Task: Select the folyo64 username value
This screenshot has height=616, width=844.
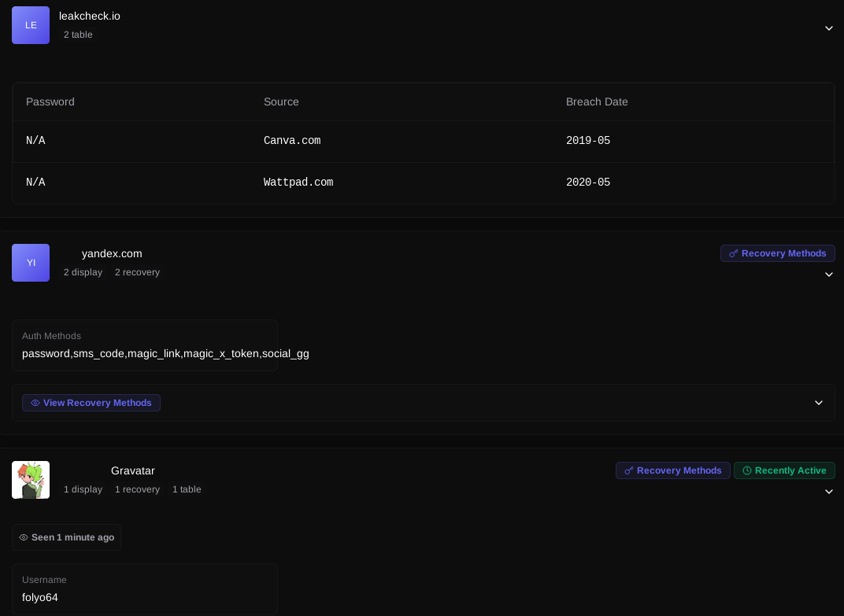Action: click(40, 598)
